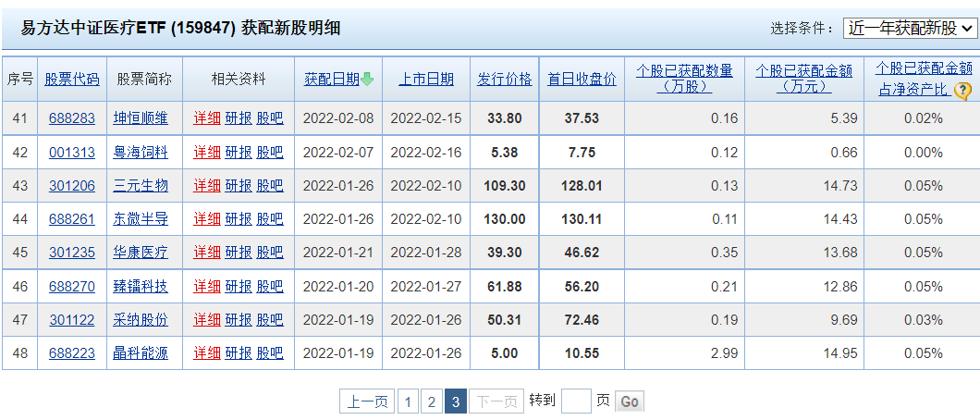Click 详细 for 东微半导 row

tap(207, 218)
